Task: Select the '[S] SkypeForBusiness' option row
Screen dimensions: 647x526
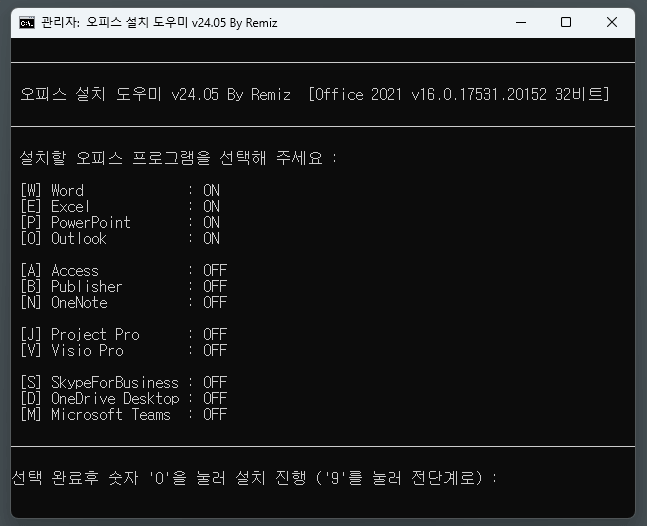Action: 124,382
